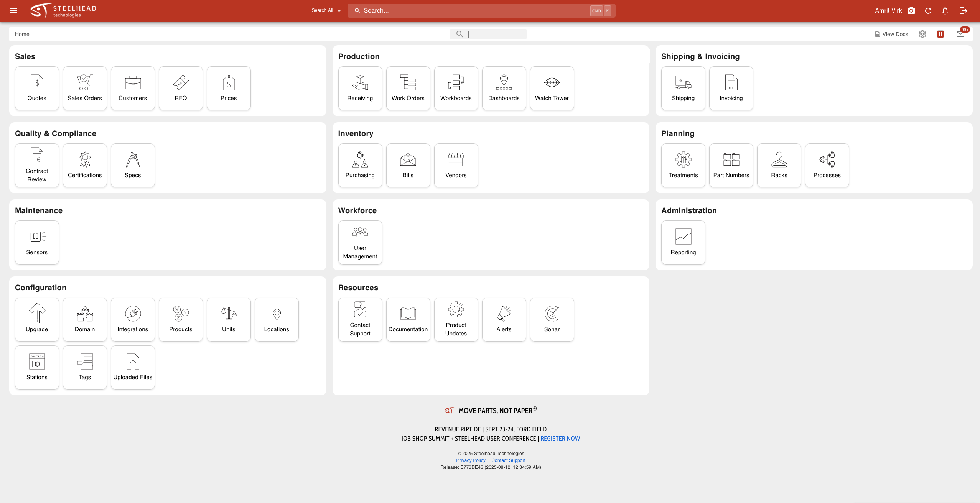Open the Specs tile
The height and width of the screenshot is (503, 980).
pyautogui.click(x=133, y=165)
